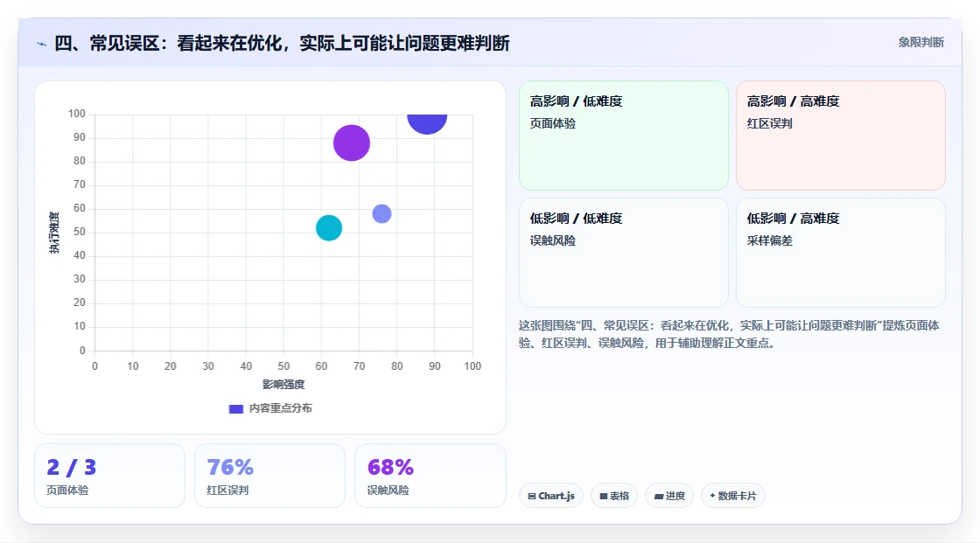Select the 高影响 / 低难度 quadrant card
Image resolution: width=980 pixels, height=543 pixels.
624,136
